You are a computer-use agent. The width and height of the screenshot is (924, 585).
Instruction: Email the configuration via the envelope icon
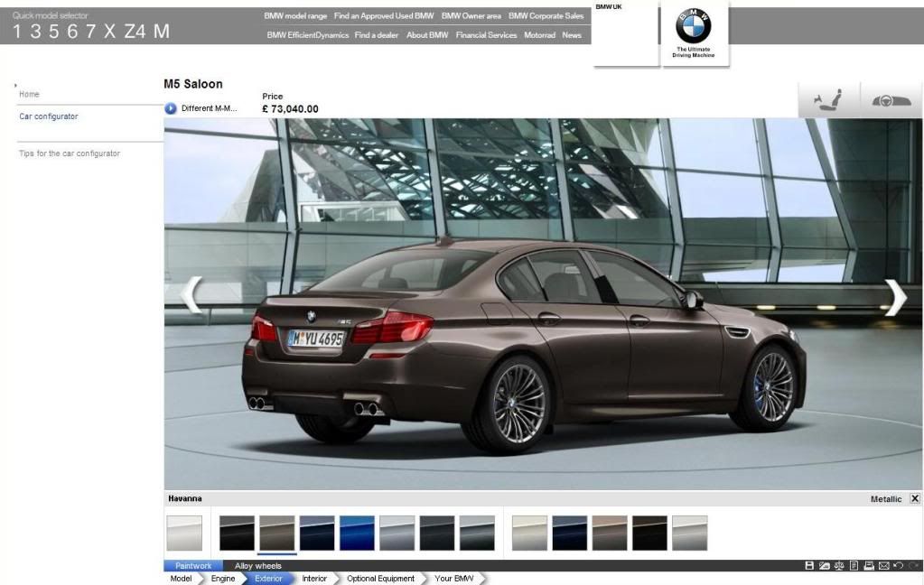click(x=883, y=565)
